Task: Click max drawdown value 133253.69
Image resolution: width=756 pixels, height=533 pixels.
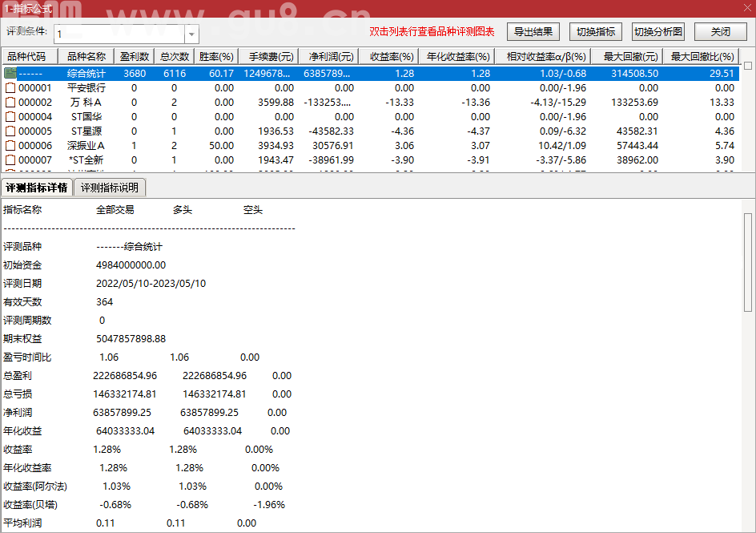Action: [634, 103]
